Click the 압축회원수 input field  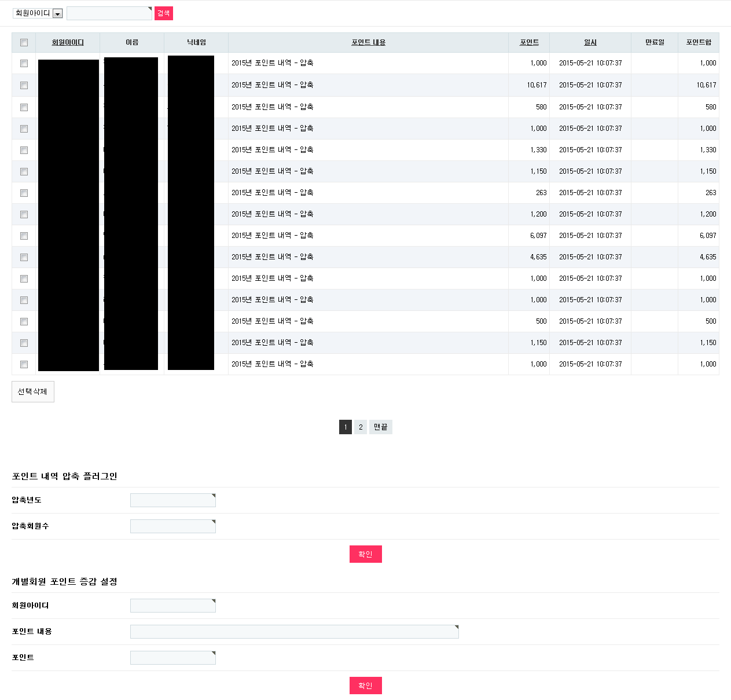coord(172,526)
